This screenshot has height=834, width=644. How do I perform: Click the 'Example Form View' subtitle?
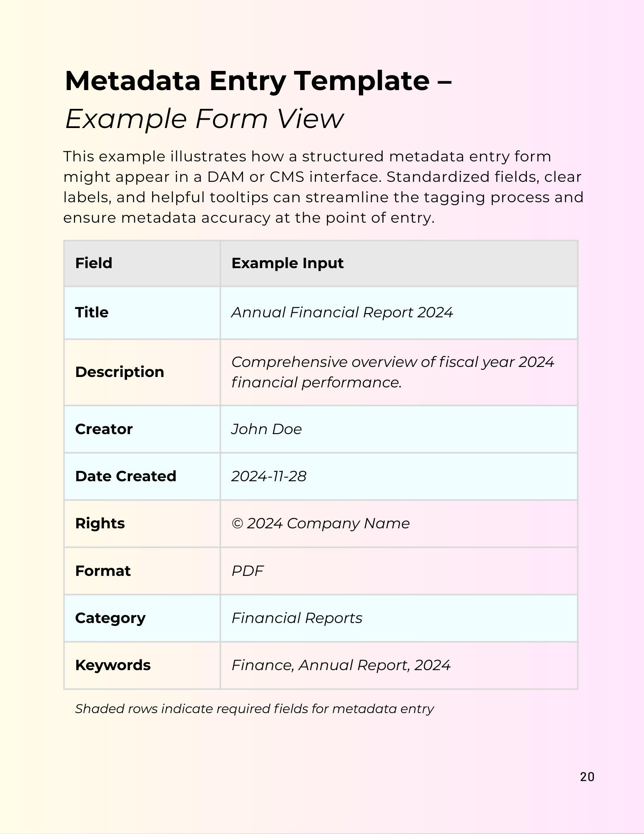point(204,119)
